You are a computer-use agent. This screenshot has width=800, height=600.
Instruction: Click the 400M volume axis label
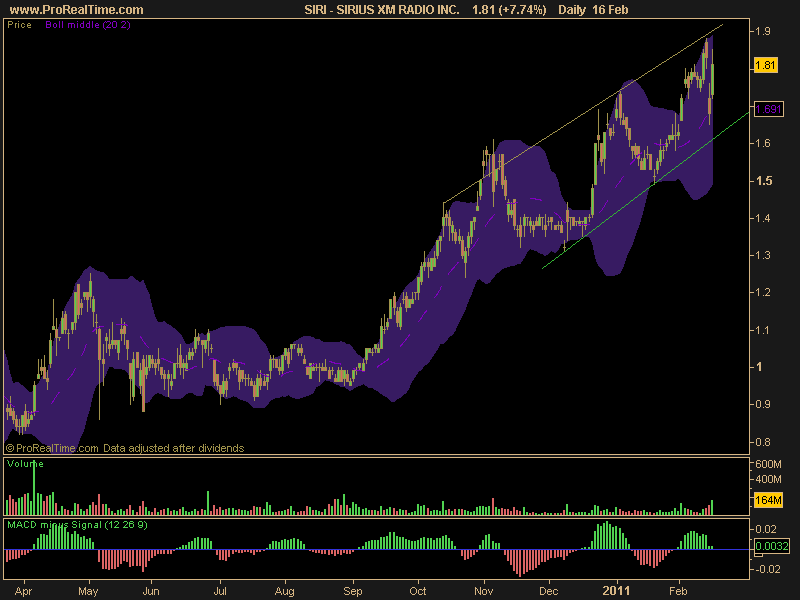768,480
